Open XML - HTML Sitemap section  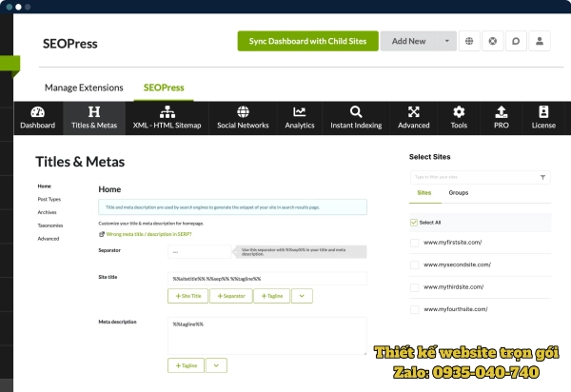tap(167, 118)
